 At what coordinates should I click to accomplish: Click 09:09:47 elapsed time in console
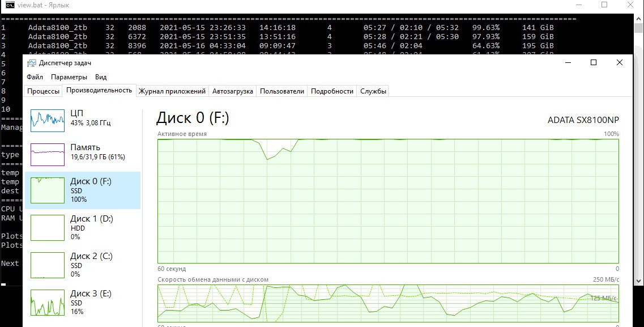point(277,45)
